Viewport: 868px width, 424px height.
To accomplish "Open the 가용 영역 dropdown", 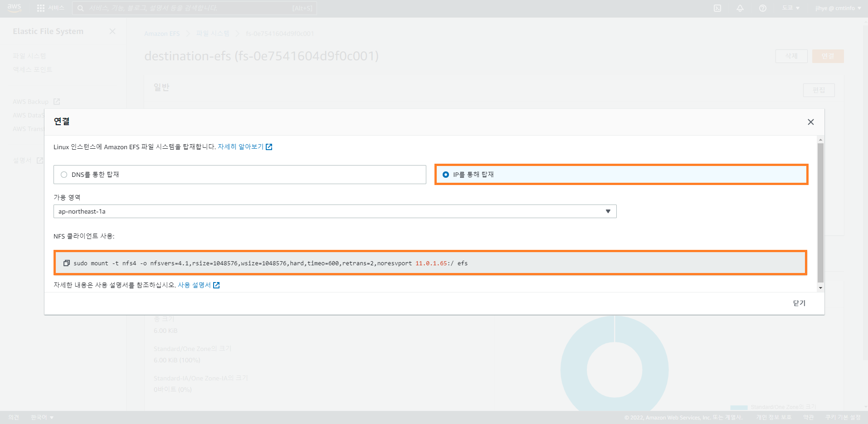I will pyautogui.click(x=335, y=211).
